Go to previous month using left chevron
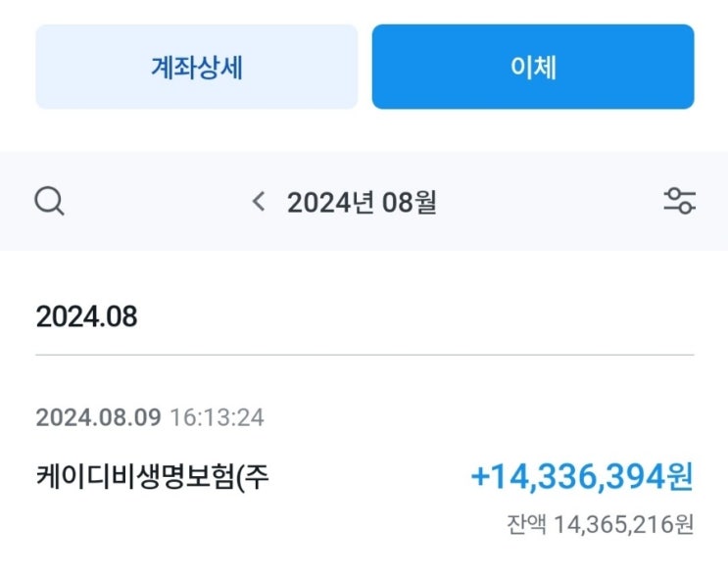728x578 pixels. tap(259, 202)
